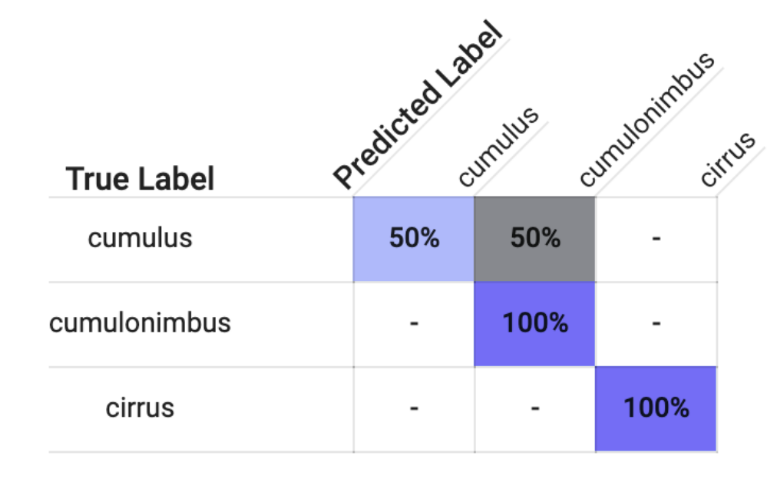This screenshot has width=781, height=481.
Task: Click cumulonimbus row dash under cumulus column
Action: pyautogui.click(x=414, y=323)
